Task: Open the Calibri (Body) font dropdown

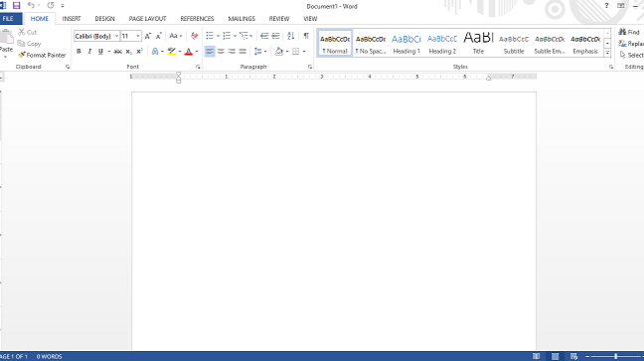Action: [x=116, y=36]
